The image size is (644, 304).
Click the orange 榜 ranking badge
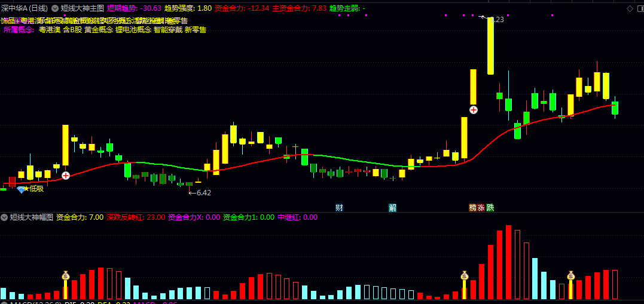[473, 208]
